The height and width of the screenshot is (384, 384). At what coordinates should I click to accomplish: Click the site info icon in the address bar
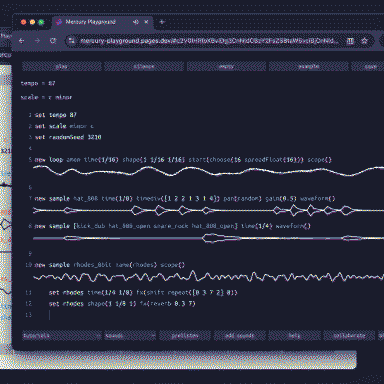(x=71, y=41)
